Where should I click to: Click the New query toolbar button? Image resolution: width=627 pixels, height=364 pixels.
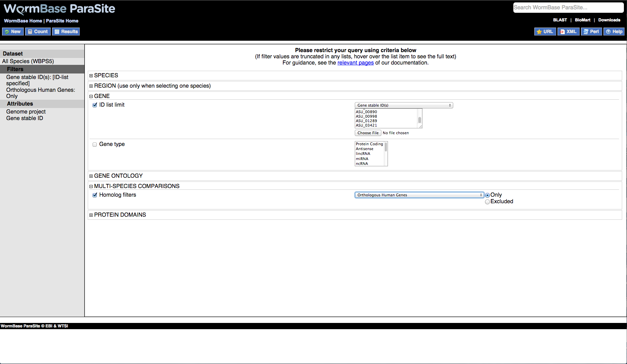(x=13, y=32)
